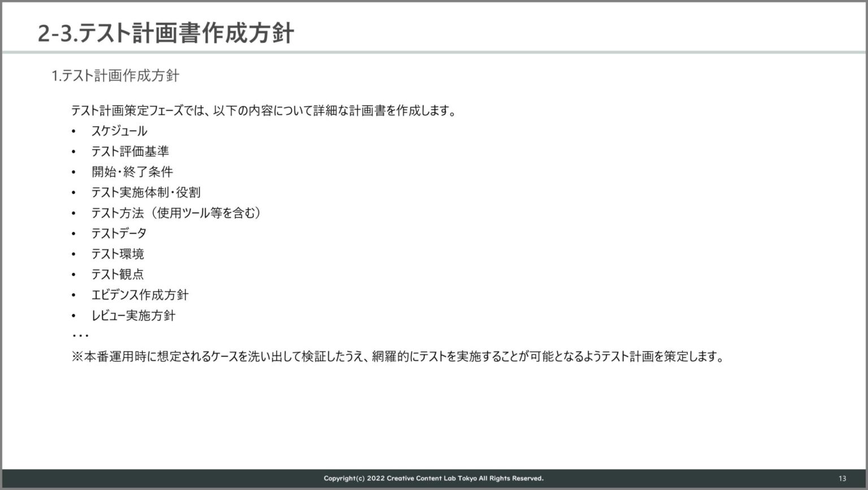This screenshot has height=490, width=868.
Task: Select the テスト環境 bullet item
Action: click(118, 254)
